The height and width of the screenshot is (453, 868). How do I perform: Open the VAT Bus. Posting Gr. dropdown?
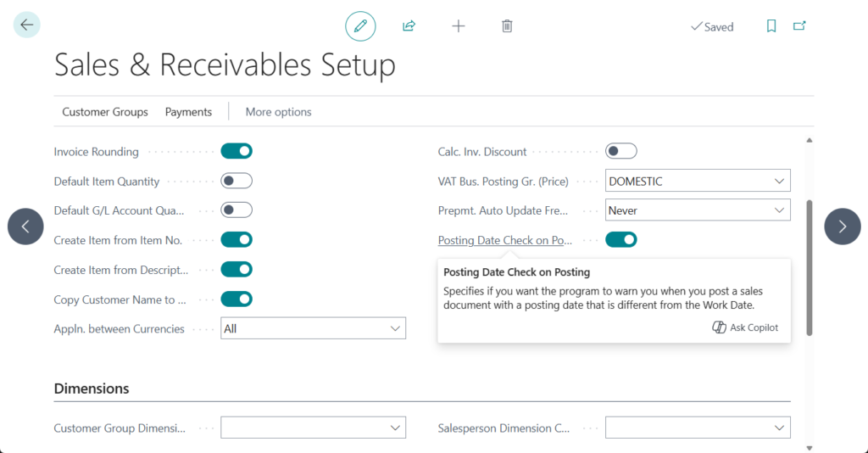pyautogui.click(x=698, y=182)
